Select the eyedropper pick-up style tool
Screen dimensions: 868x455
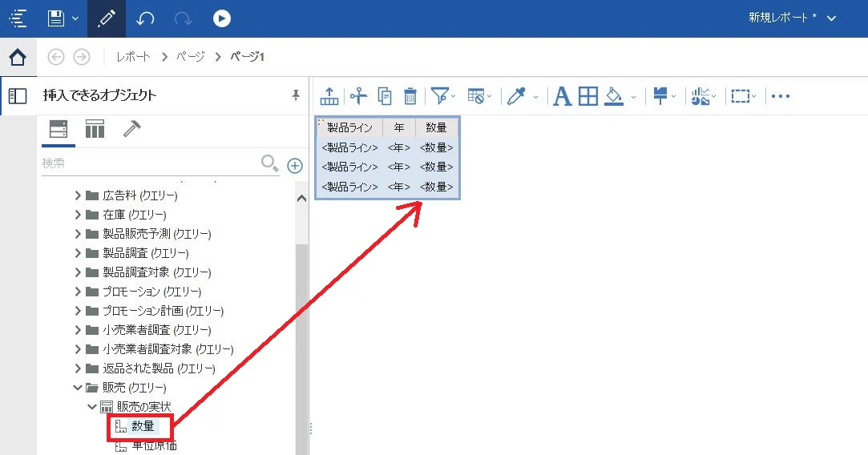coord(516,96)
